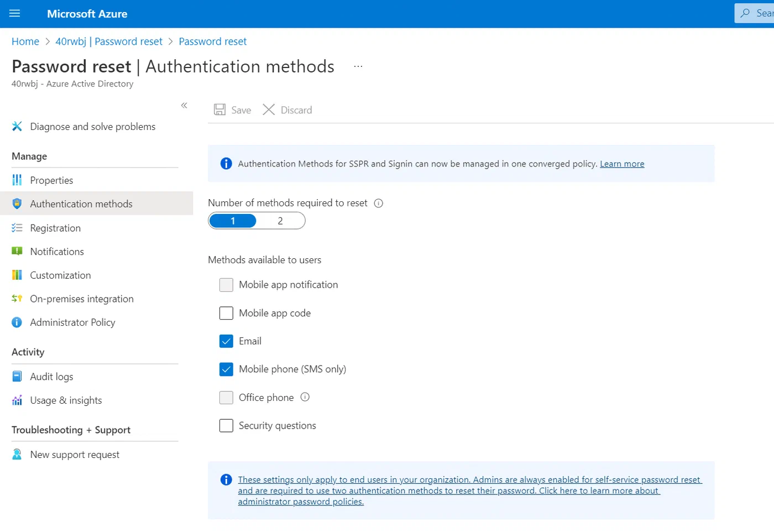Click info icon beside Number of methods required

pyautogui.click(x=379, y=203)
